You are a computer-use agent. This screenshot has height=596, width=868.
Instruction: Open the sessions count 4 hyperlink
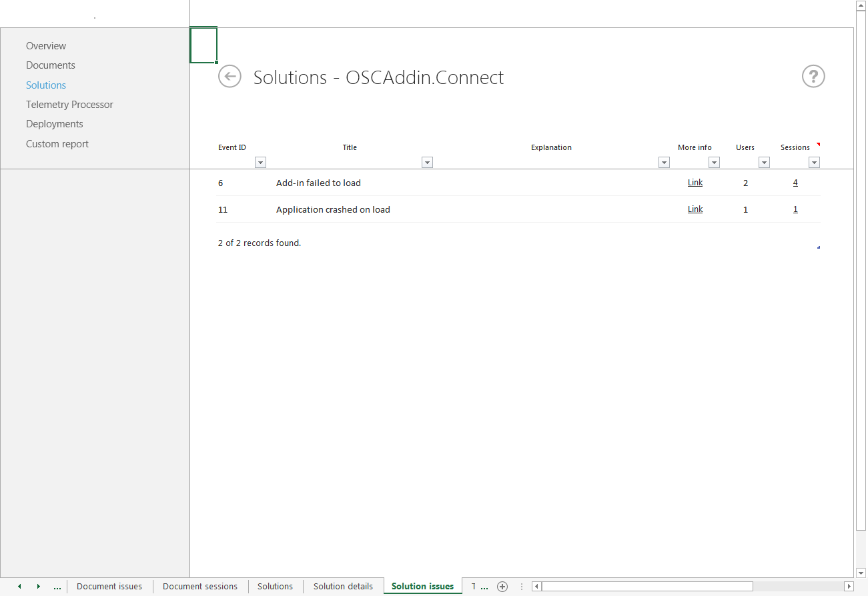[x=795, y=182]
